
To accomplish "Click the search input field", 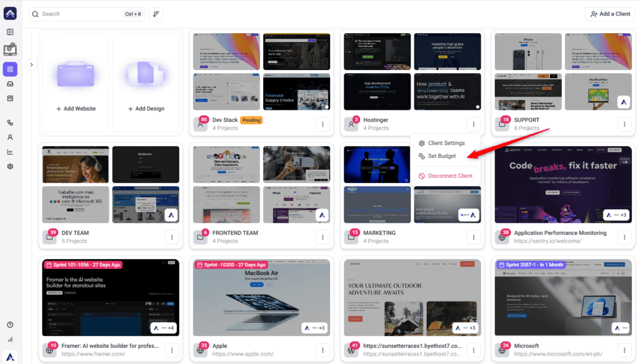I will [x=87, y=14].
